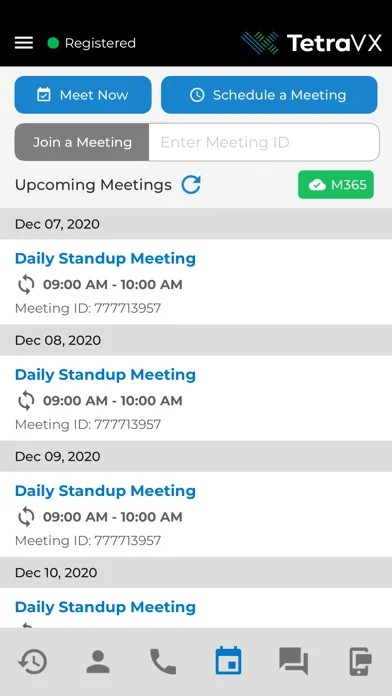
Task: Click Schedule a Meeting button
Action: (269, 95)
